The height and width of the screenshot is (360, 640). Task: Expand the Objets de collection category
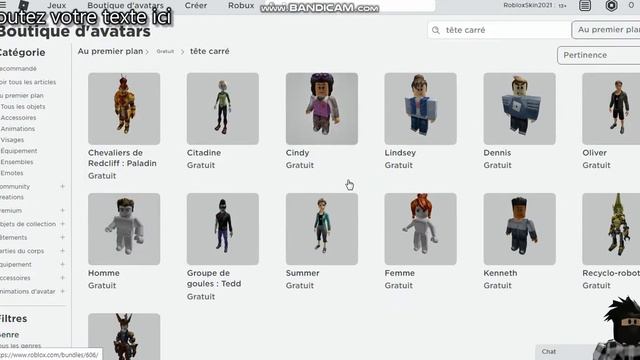(62, 224)
